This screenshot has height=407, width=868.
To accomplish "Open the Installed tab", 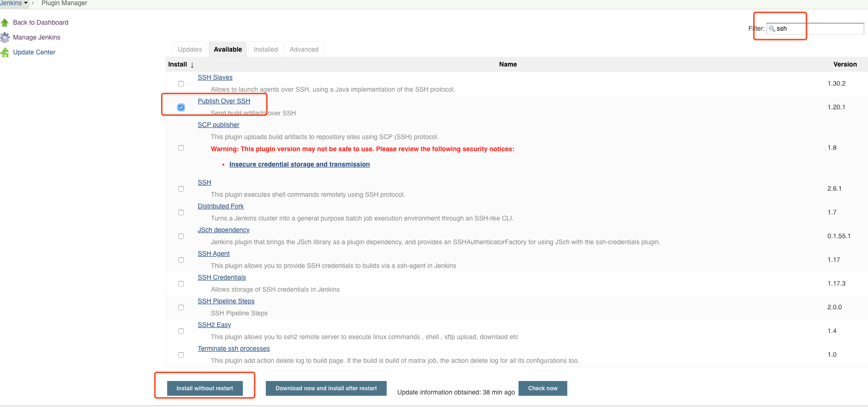I will [266, 49].
